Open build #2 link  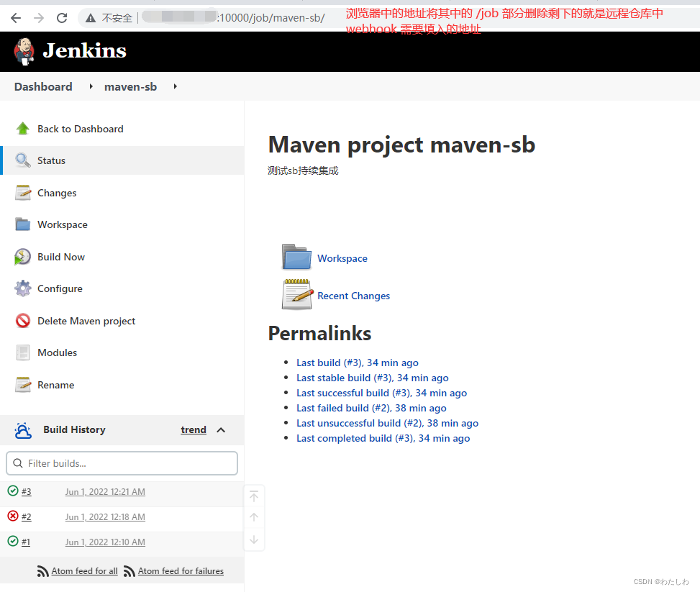click(27, 517)
